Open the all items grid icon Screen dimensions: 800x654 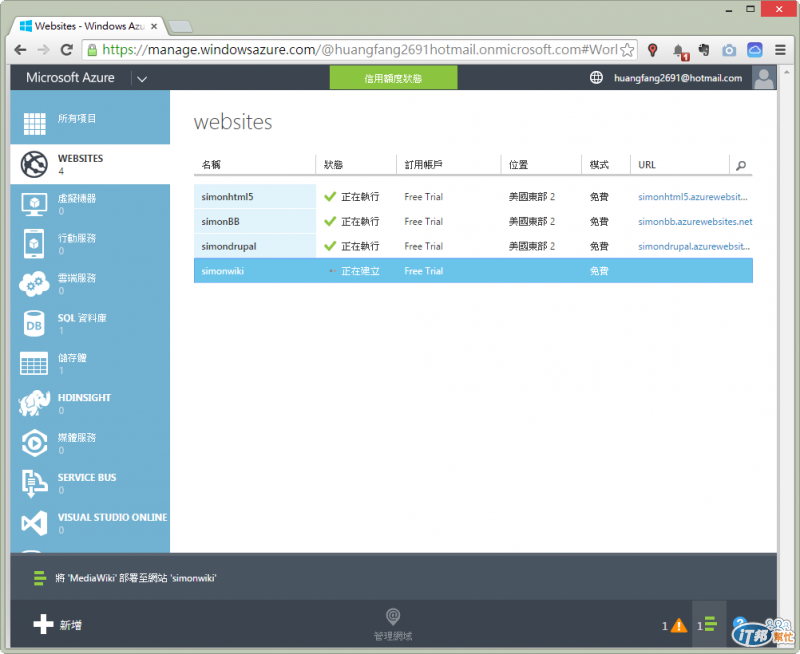click(34, 123)
